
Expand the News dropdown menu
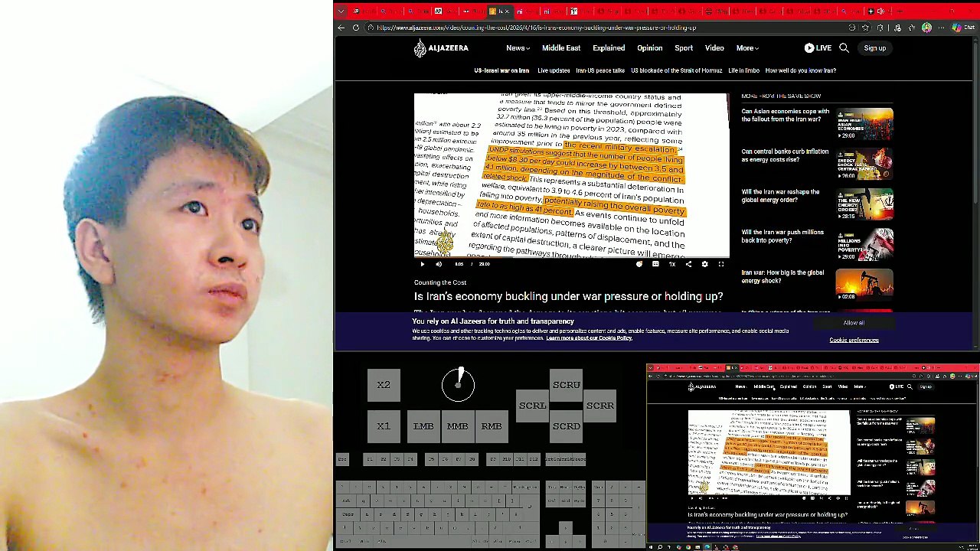pos(518,48)
